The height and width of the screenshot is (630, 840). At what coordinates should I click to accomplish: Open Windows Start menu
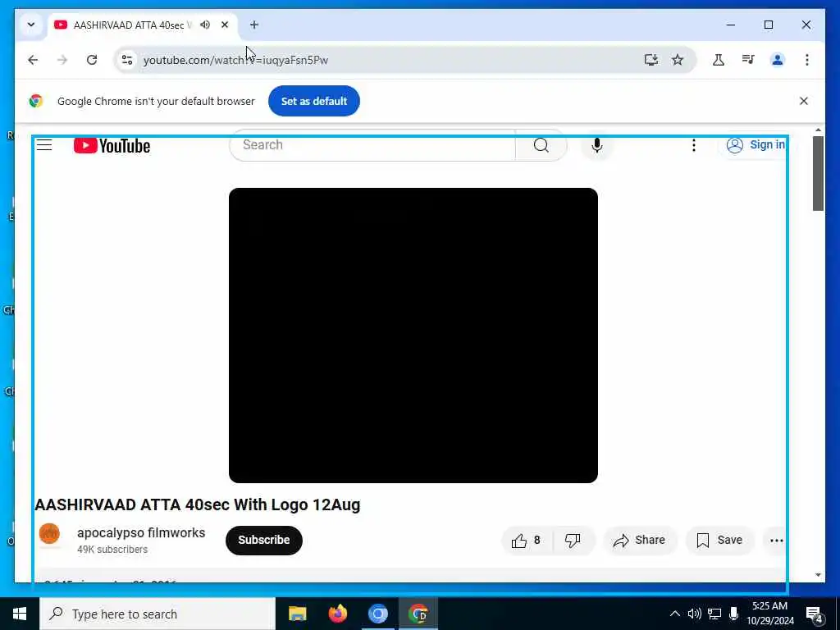click(20, 614)
